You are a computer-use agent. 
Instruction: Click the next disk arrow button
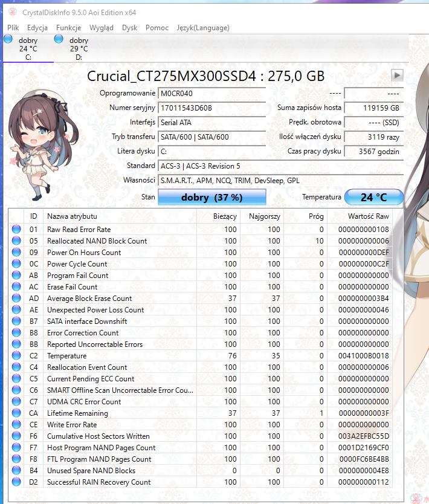coord(397,76)
